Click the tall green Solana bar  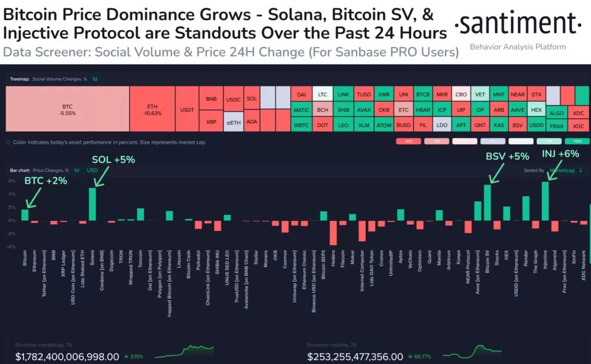(x=92, y=204)
